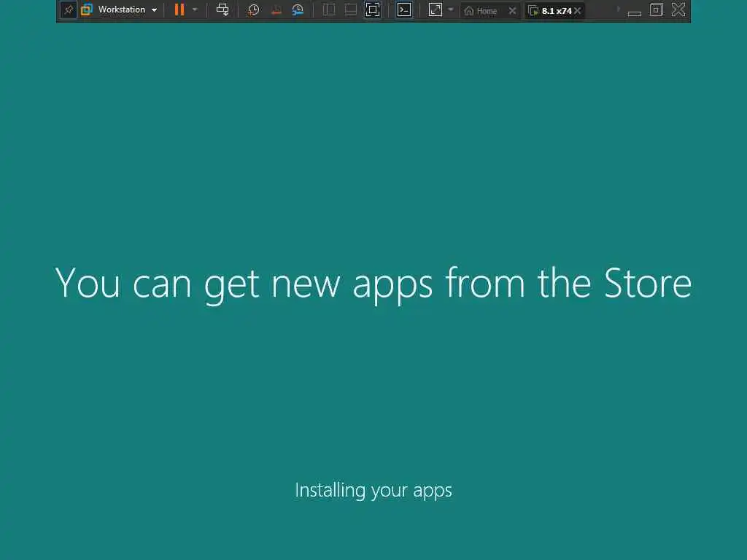Restore down the VMware window
Screen dimensions: 747x560
656,10
